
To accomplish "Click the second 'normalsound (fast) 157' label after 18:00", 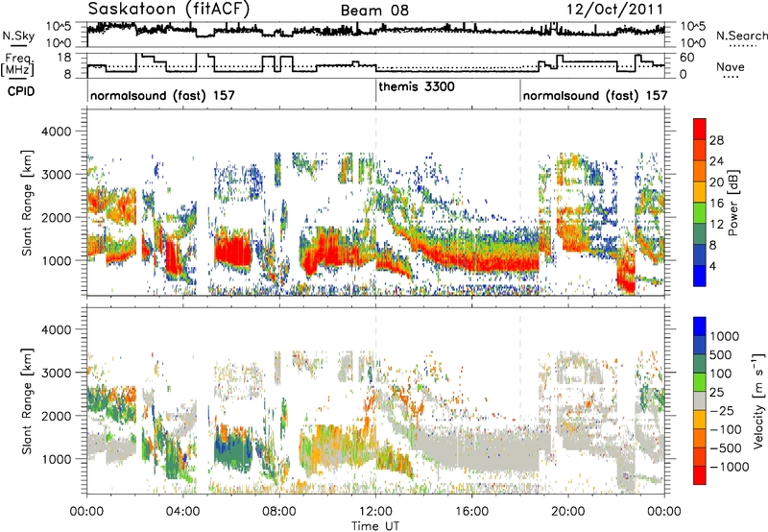I will [x=595, y=95].
